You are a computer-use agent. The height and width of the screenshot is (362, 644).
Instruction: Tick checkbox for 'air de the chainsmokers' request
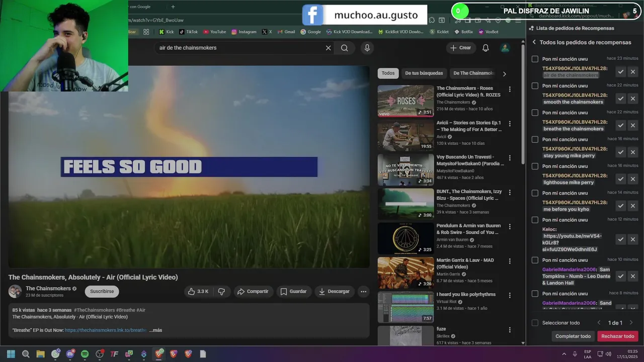pyautogui.click(x=535, y=59)
